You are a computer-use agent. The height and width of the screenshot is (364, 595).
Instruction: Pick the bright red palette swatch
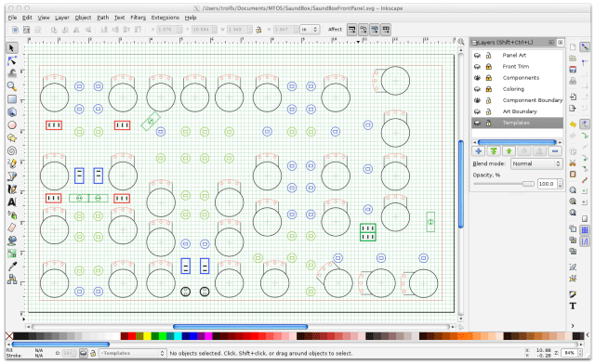click(132, 336)
